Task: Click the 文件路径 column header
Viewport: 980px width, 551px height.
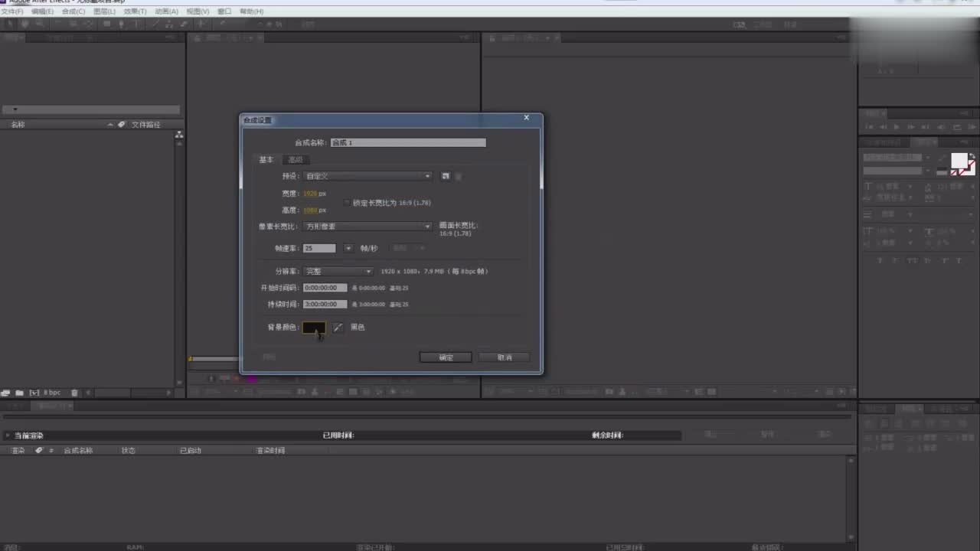Action: tap(145, 125)
